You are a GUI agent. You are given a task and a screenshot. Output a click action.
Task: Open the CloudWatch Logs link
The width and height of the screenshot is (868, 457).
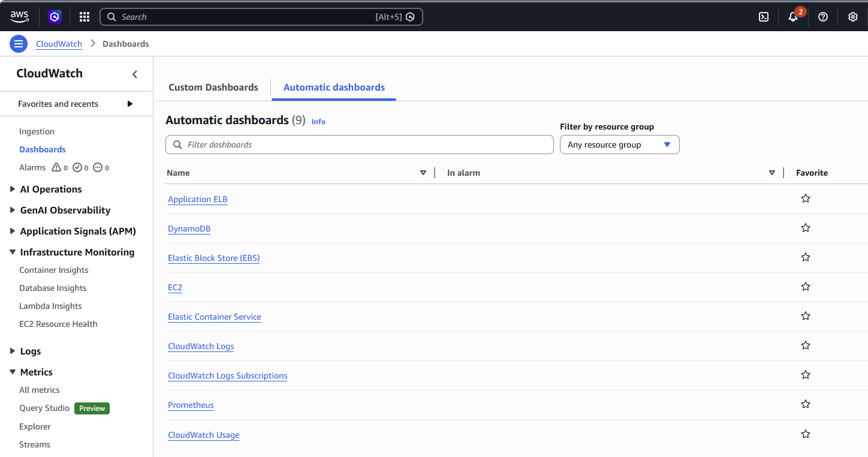201,346
